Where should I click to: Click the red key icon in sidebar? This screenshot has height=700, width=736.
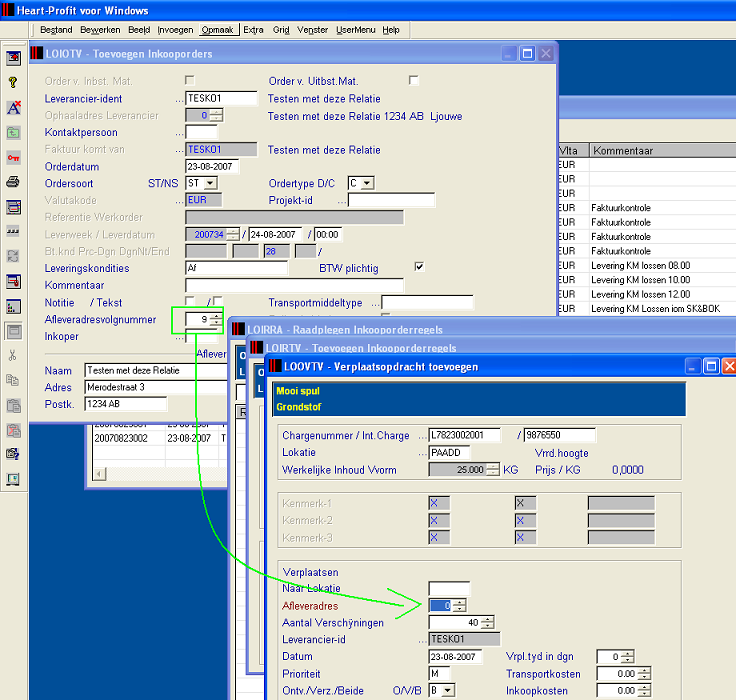(13, 158)
